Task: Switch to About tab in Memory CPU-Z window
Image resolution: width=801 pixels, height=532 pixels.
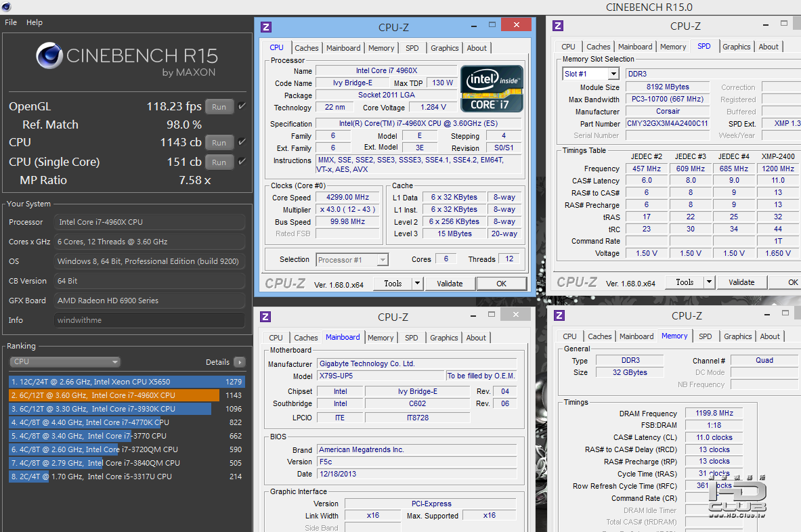Action: point(770,336)
